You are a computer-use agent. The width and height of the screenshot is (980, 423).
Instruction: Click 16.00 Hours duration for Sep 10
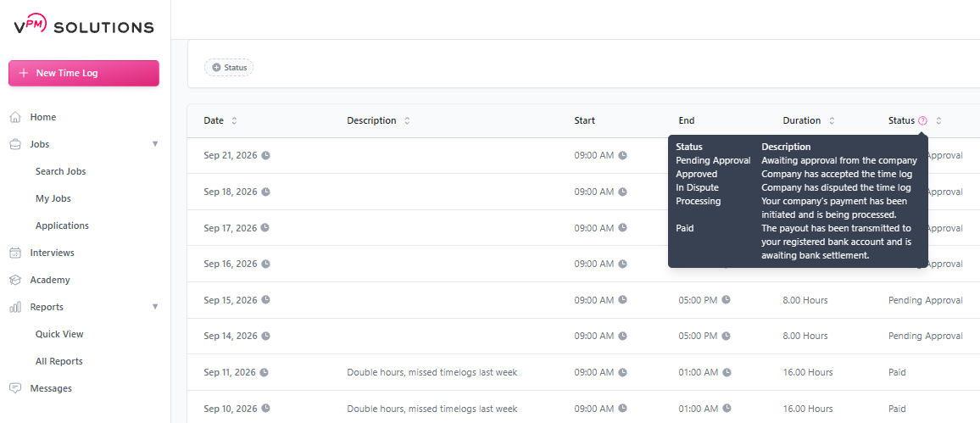(808, 409)
